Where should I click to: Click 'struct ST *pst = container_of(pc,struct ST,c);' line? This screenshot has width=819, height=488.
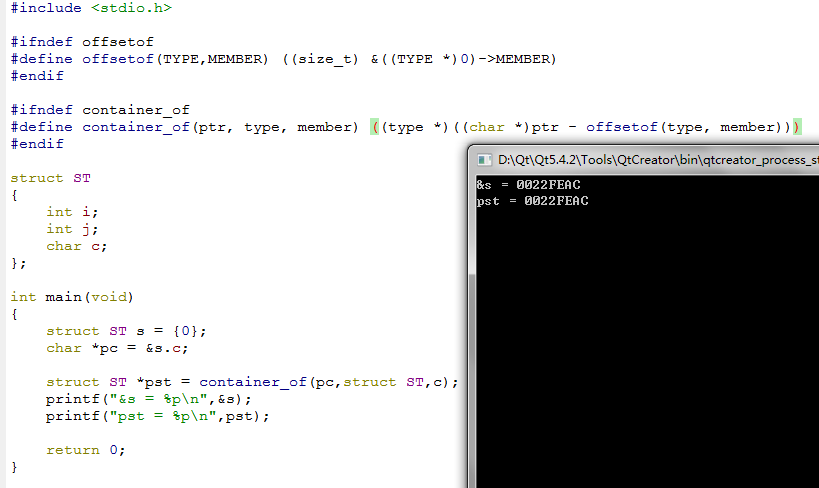tap(252, 382)
